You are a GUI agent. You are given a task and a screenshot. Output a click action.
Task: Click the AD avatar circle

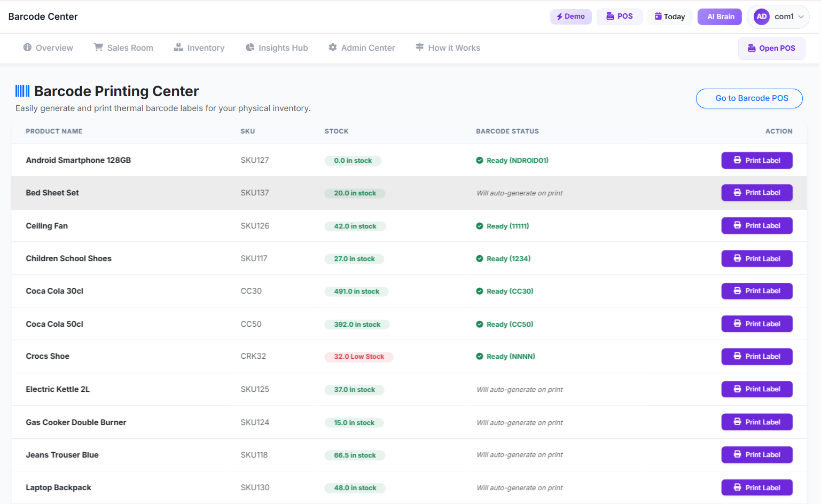[762, 17]
